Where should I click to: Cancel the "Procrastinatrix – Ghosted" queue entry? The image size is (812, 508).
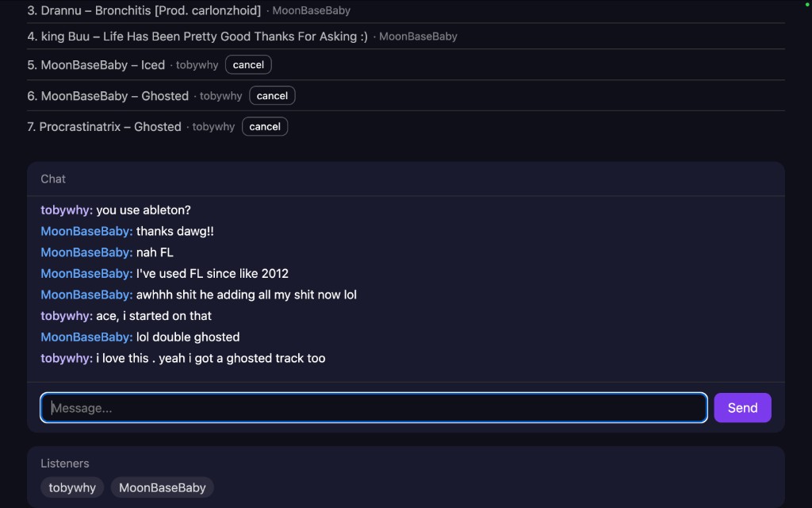coord(265,127)
